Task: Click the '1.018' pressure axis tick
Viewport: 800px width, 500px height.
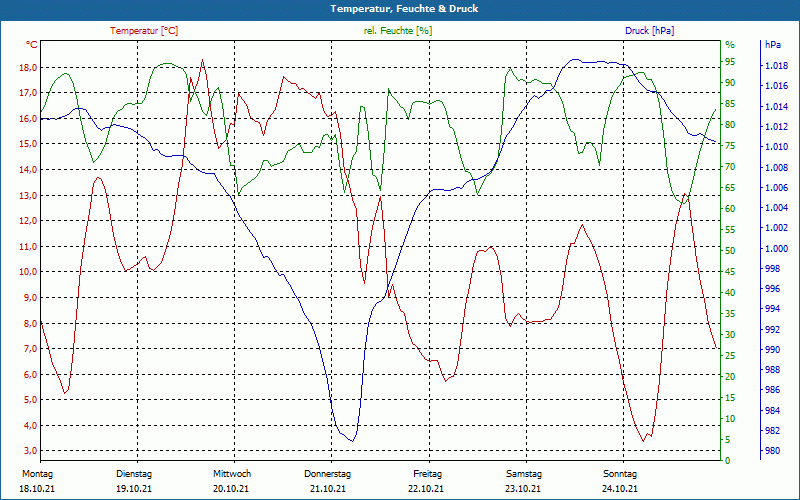Action: (x=776, y=66)
